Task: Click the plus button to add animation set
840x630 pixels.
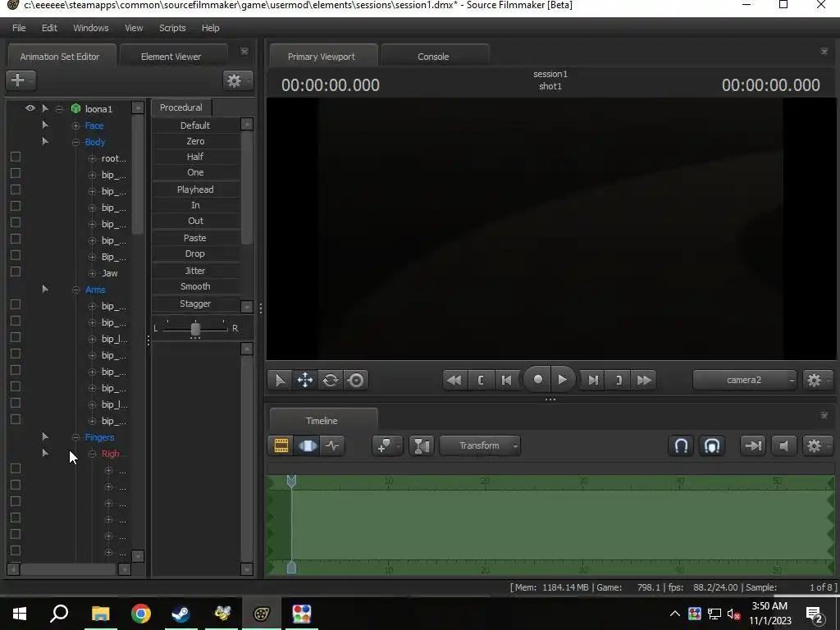Action: 21,80
